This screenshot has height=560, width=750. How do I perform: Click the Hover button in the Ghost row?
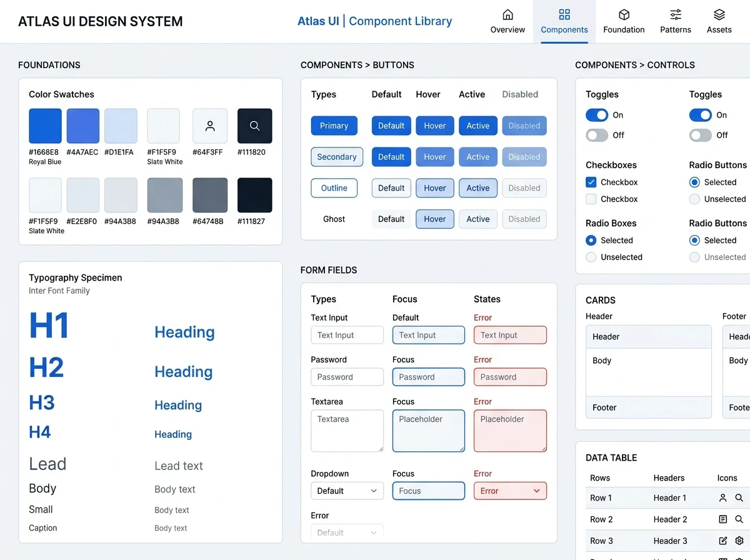coord(435,219)
